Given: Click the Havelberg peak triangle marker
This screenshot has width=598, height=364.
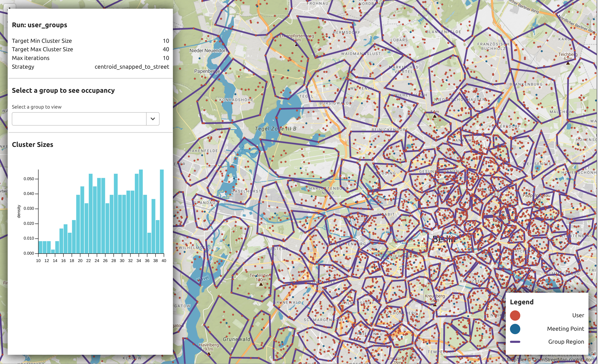Looking at the screenshot, I should [x=209, y=353].
